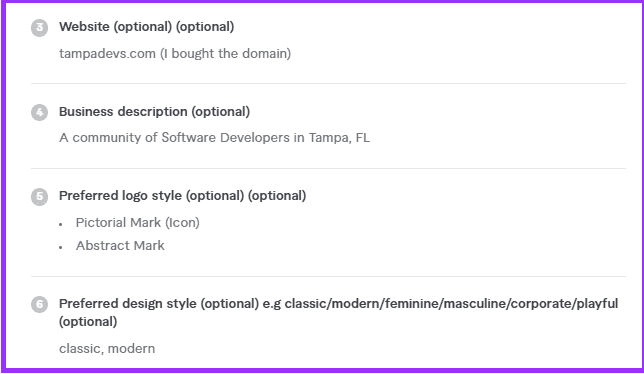Click the step 4 number badge
644x374 pixels.
[39, 112]
